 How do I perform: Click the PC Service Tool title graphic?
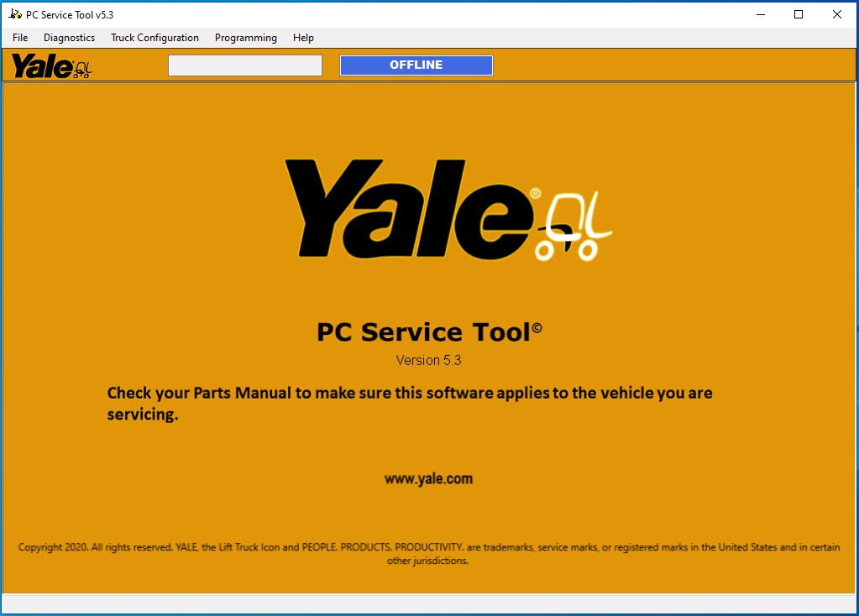coord(428,331)
